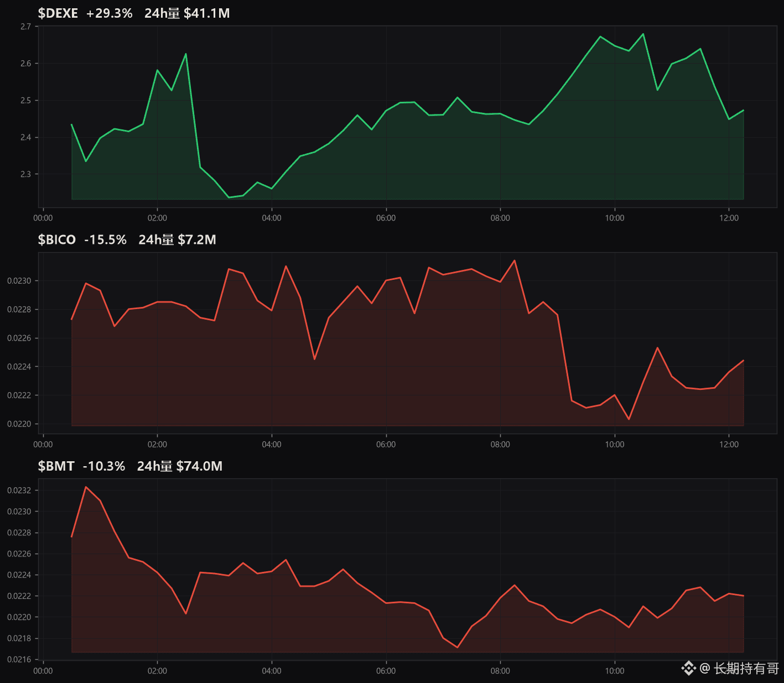Click the highest peak of the DEXE line
The image size is (784, 683).
click(643, 34)
